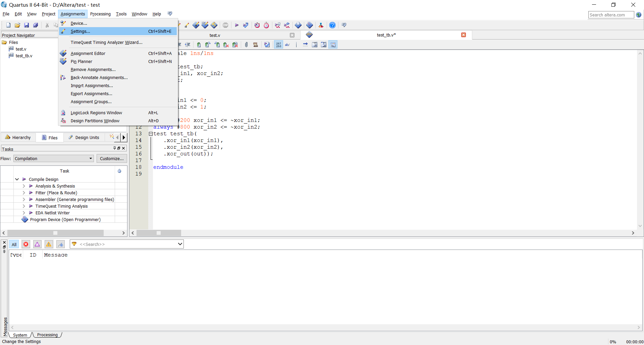Viewport: 644px width, 345px height.
Task: Toggle line numbers display in the editor
Action: click(x=278, y=44)
